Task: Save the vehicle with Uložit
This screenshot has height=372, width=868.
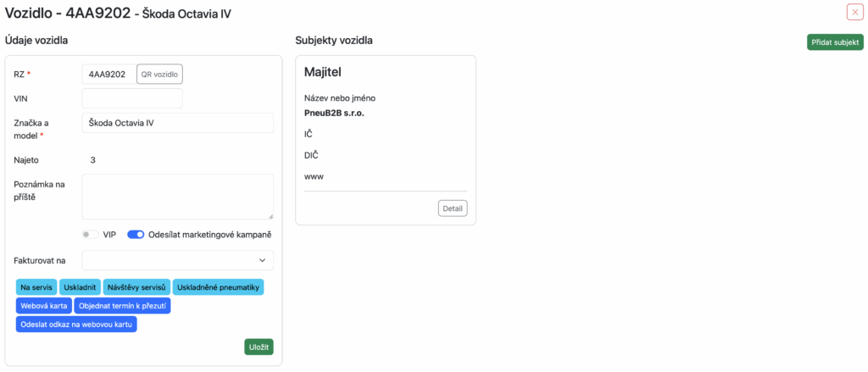Action: click(259, 347)
